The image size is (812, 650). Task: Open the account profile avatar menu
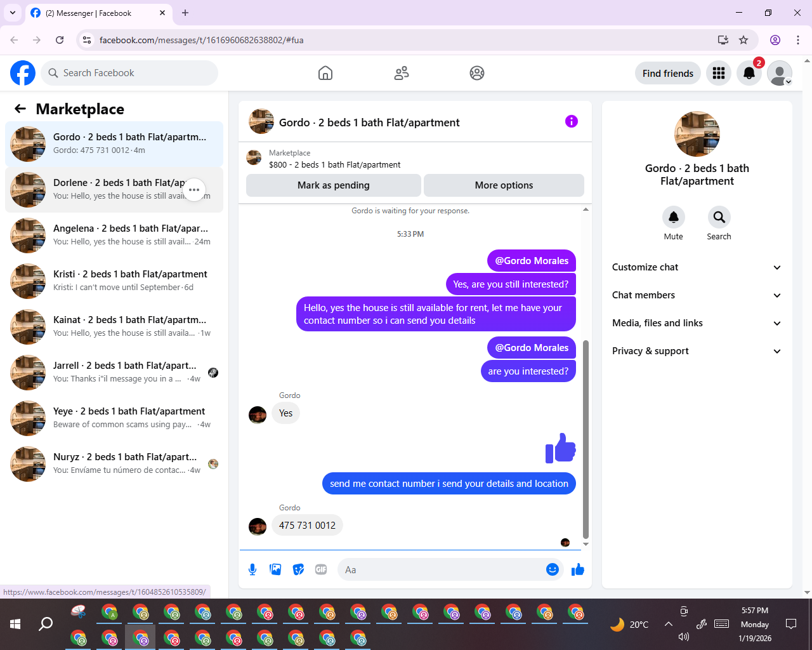[780, 73]
